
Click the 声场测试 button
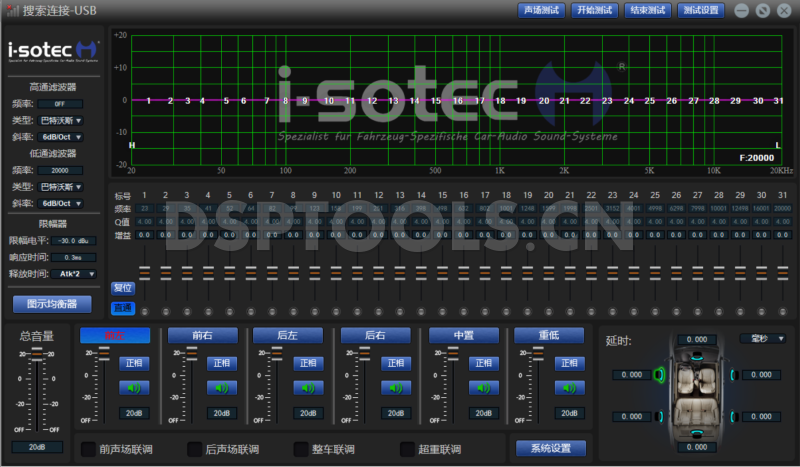point(541,10)
